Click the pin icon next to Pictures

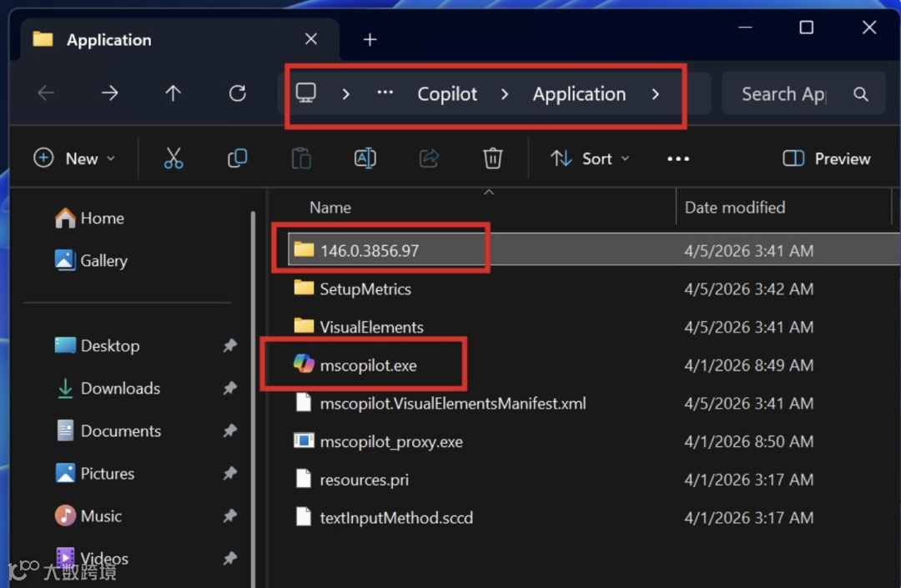[230, 473]
